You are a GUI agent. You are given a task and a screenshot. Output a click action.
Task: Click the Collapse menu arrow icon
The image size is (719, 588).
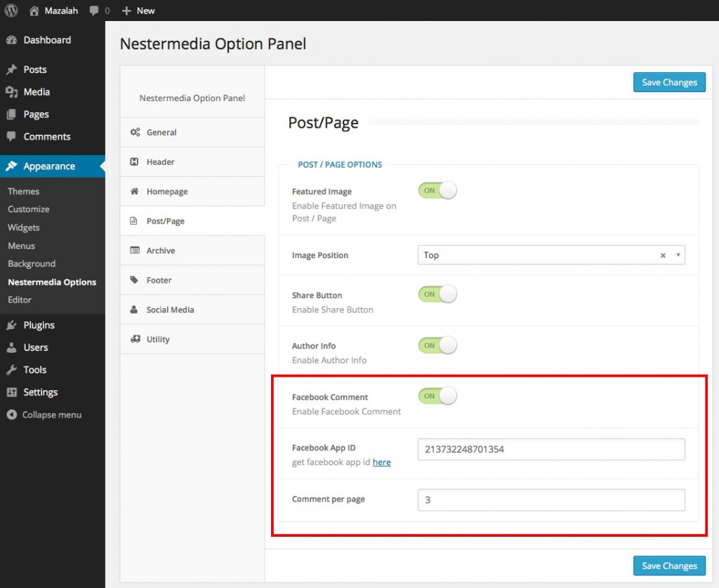[11, 415]
